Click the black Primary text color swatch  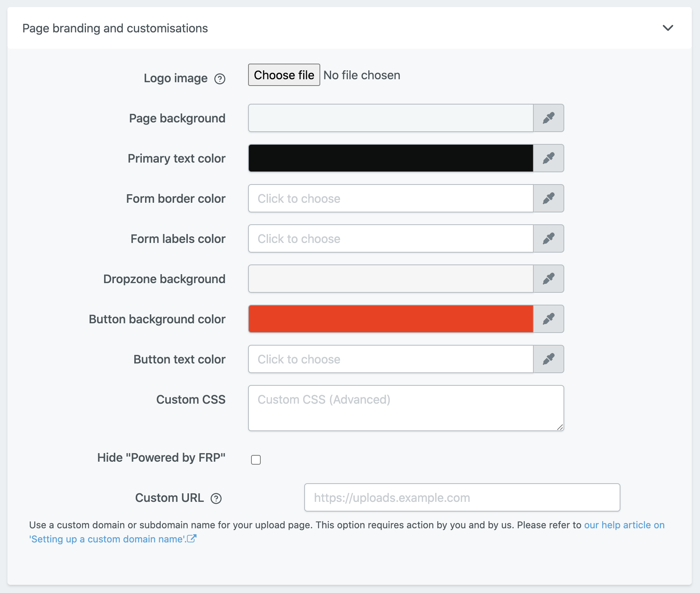(391, 158)
